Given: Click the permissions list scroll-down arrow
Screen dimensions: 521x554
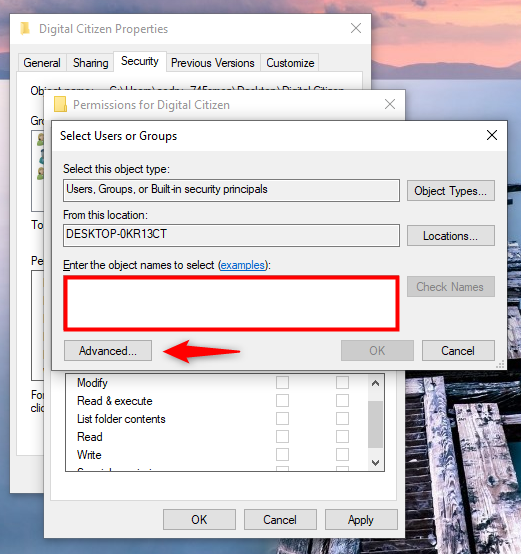Looking at the screenshot, I should coord(375,462).
